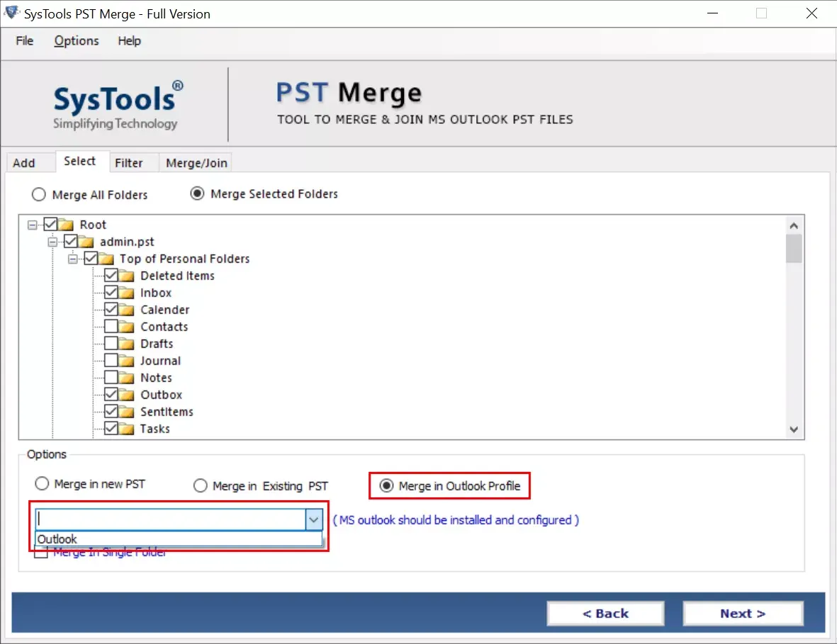Choose Merge in new PST option
837x644 pixels.
42,483
